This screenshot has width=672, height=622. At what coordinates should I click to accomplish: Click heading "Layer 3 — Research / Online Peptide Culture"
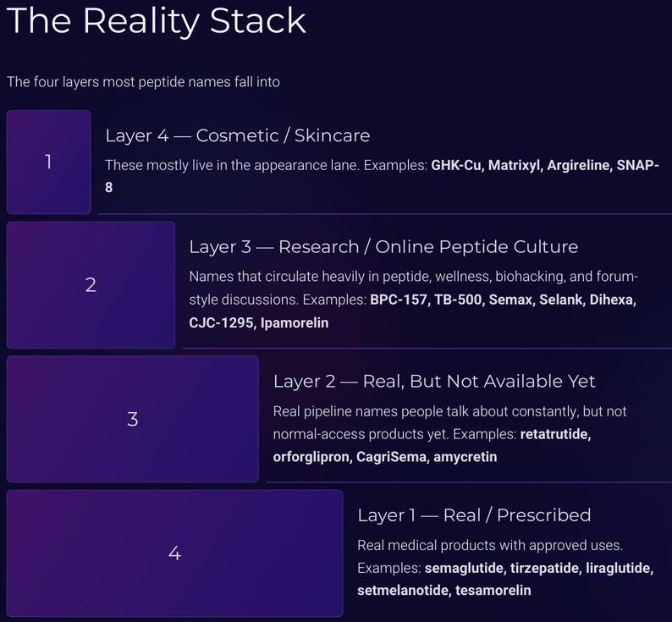click(x=383, y=247)
